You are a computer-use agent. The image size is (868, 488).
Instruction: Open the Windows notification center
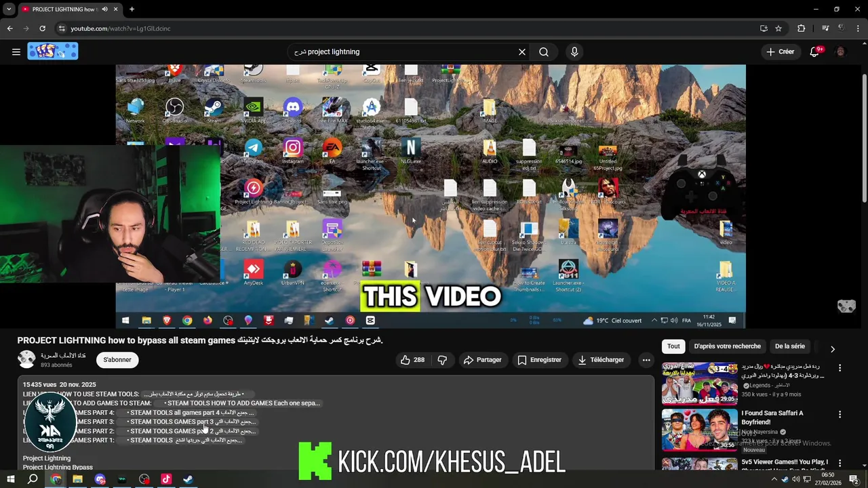pos(854,479)
